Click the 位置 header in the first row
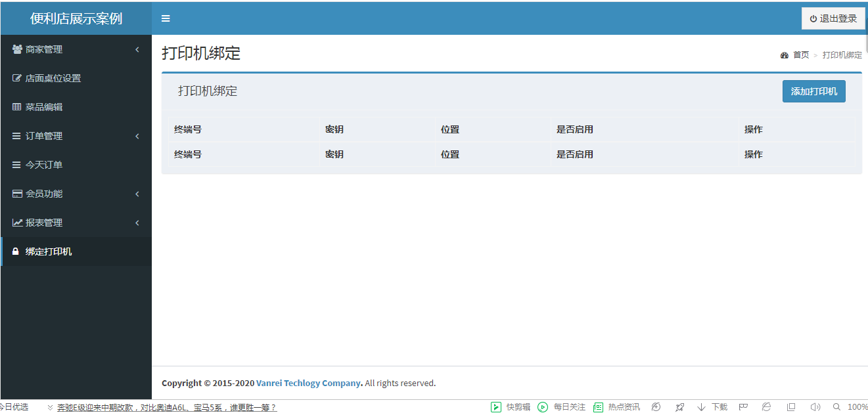 click(450, 129)
